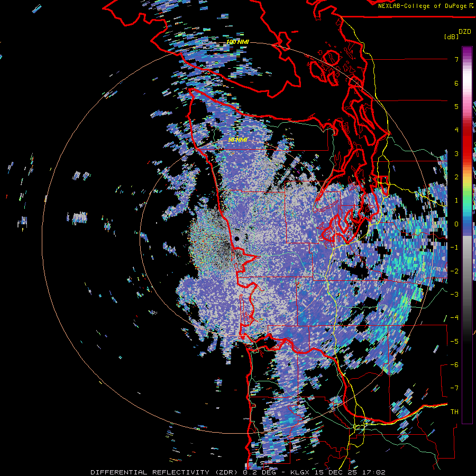Click the -3 value on color scale

tap(454, 295)
